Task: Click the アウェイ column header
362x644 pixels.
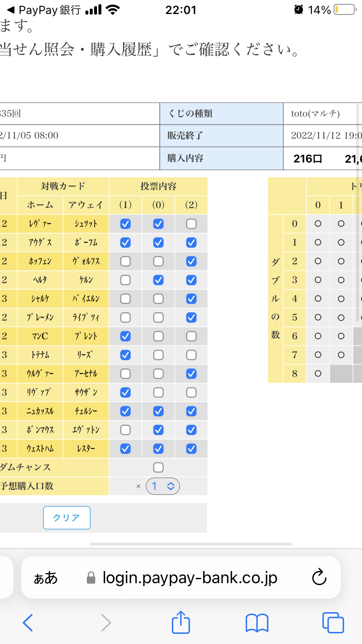Action: pyautogui.click(x=86, y=205)
